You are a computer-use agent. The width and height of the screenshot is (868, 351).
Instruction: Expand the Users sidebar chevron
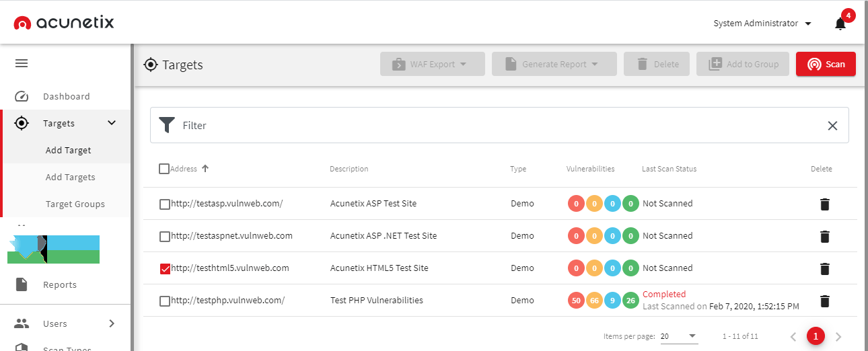click(112, 323)
